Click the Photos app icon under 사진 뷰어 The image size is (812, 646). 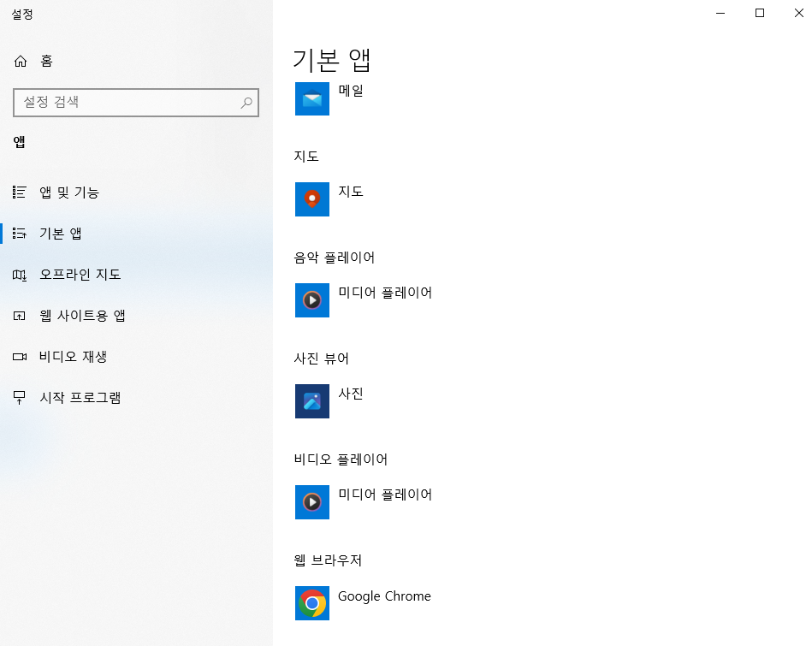[x=312, y=401]
